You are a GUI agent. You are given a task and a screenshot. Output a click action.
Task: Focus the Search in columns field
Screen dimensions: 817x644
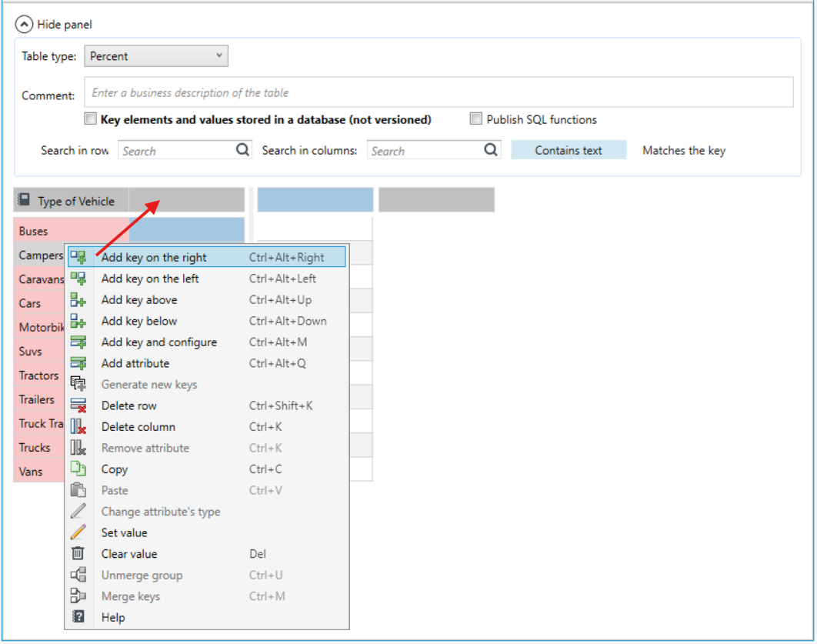click(434, 150)
